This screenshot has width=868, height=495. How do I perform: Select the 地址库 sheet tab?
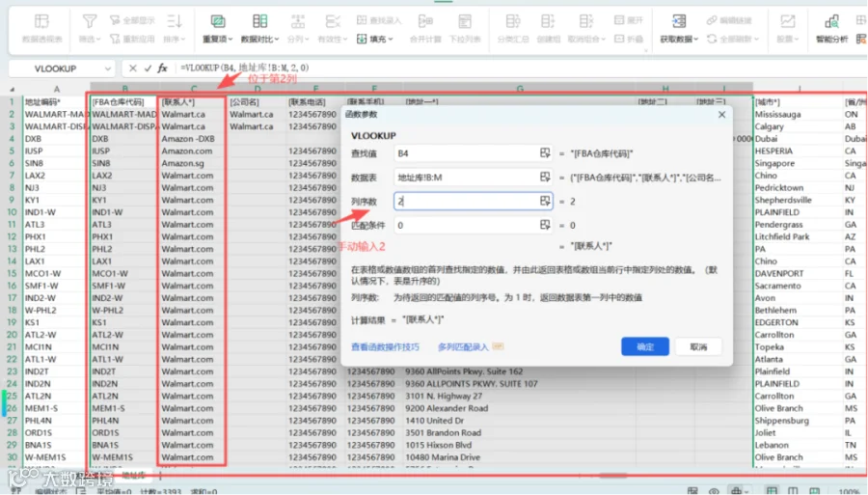(133, 475)
